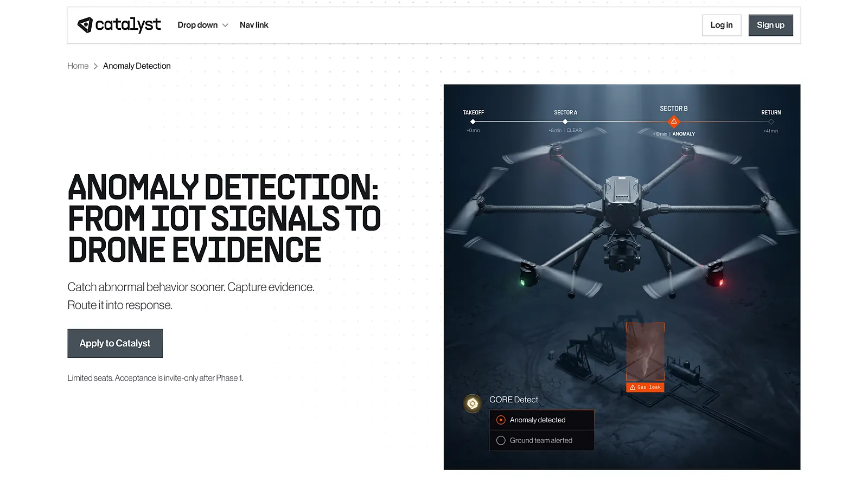
Task: Click the '+41min' timeline label
Action: click(771, 131)
